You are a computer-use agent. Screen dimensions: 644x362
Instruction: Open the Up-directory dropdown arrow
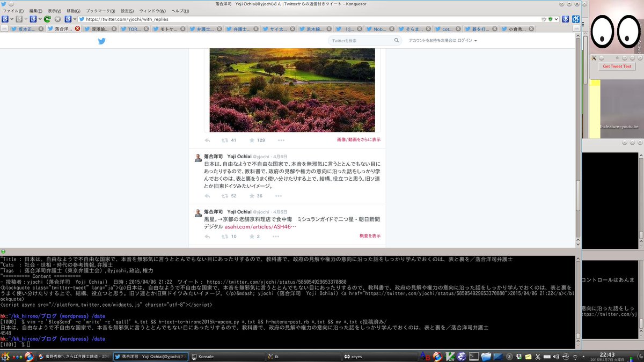coord(40,19)
